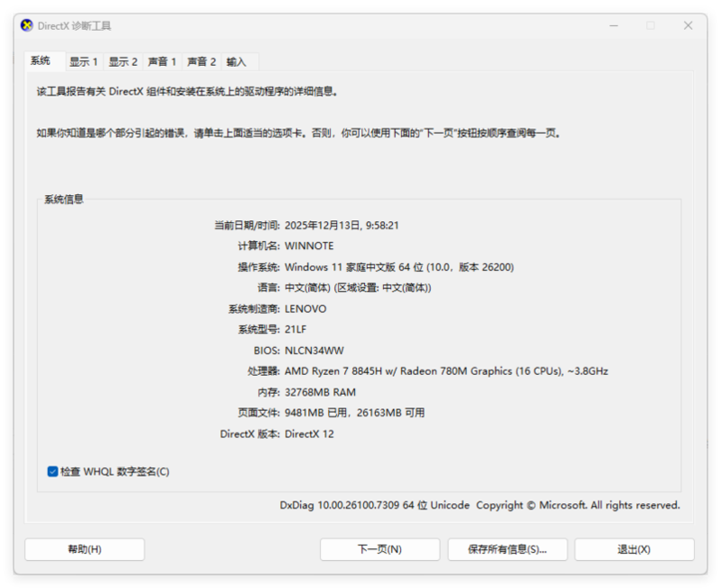
Task: Toggle the 检查 WHQL 数字签名 checkbox
Action: [x=53, y=471]
